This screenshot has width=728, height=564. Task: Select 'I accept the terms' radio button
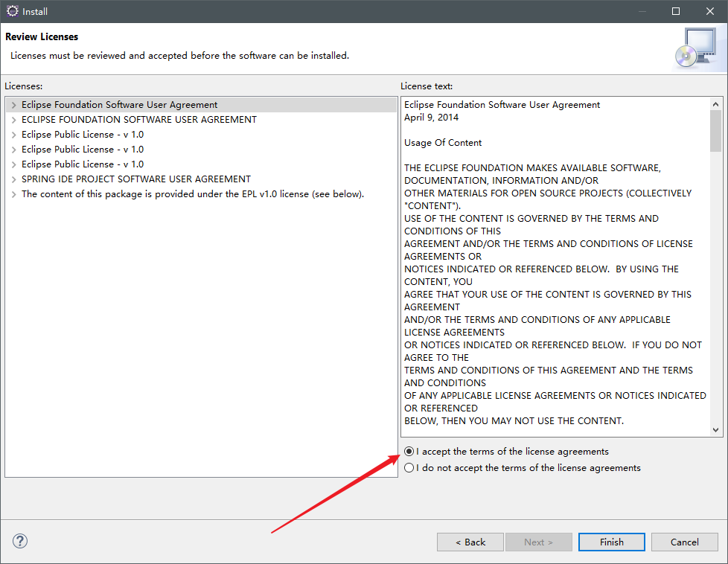click(409, 451)
